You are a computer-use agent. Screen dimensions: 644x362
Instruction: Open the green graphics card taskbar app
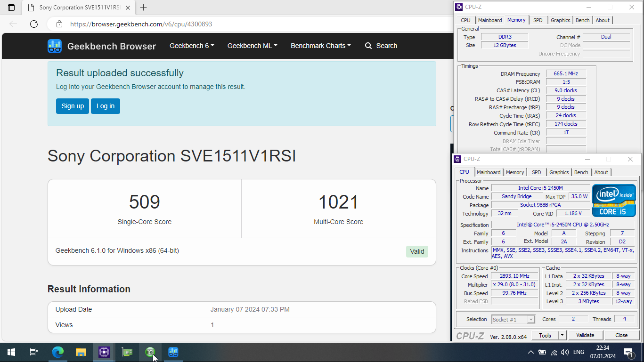coord(127,352)
